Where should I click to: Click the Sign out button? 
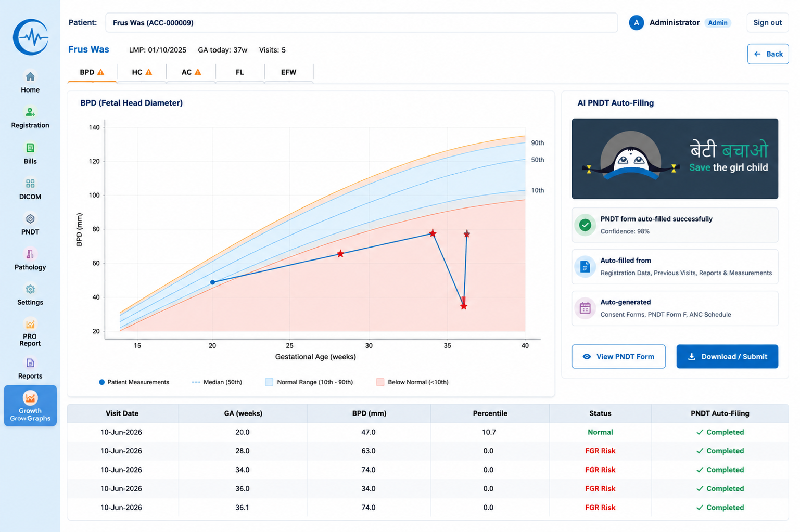(767, 23)
